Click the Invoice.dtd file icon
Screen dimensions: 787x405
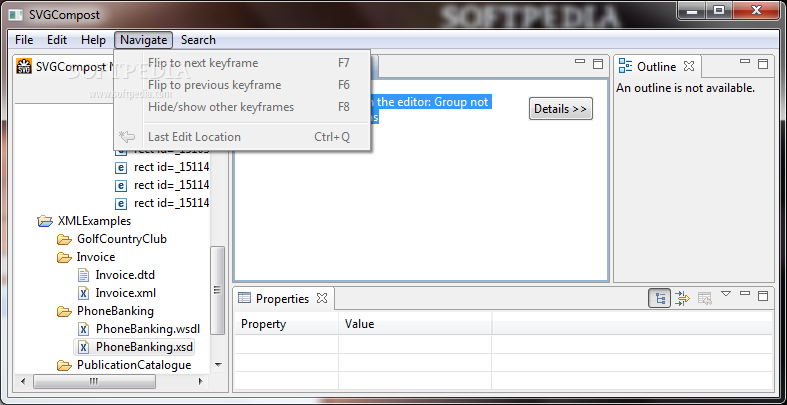(83, 275)
